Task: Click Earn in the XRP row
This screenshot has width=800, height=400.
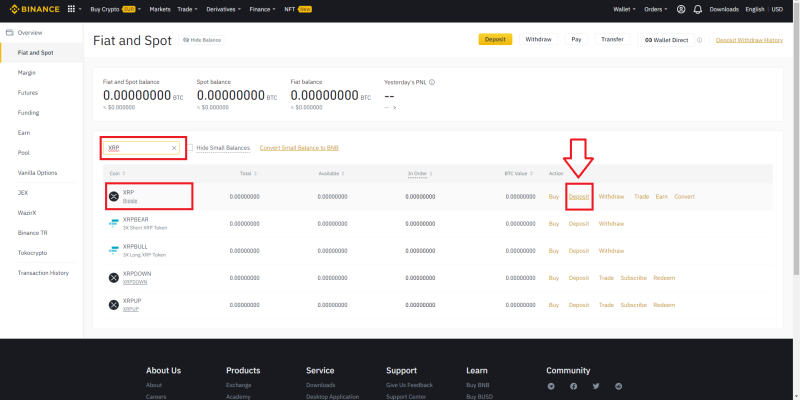Action: pyautogui.click(x=662, y=196)
